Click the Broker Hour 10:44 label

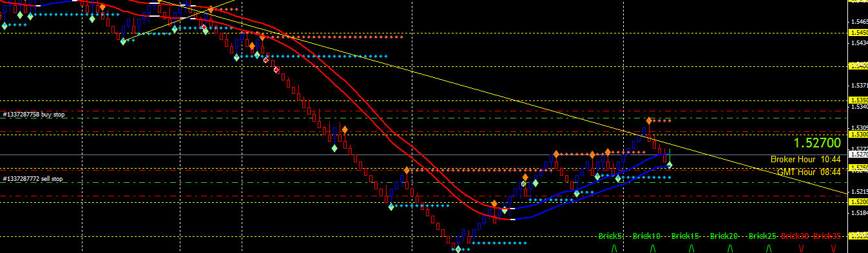point(805,159)
